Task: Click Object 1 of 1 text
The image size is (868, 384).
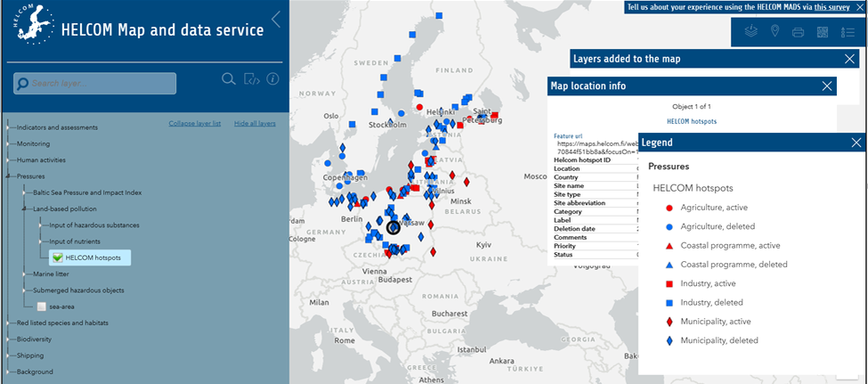Action: click(692, 106)
